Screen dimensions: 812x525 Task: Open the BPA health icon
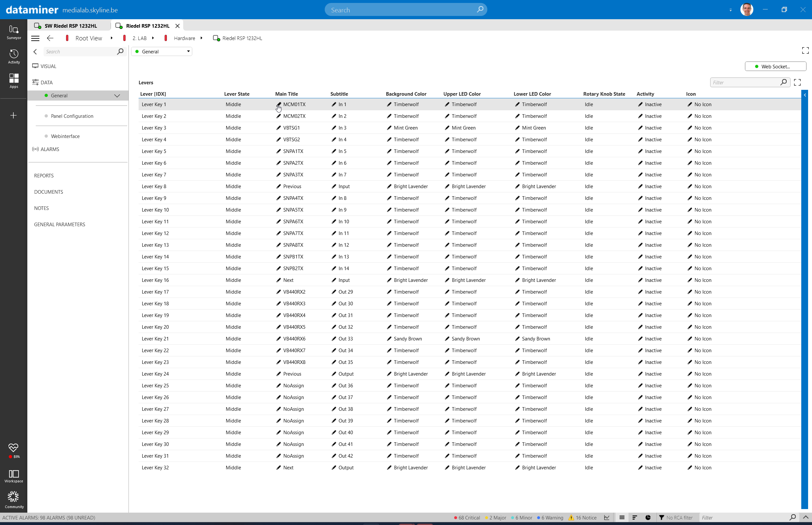pyautogui.click(x=14, y=451)
